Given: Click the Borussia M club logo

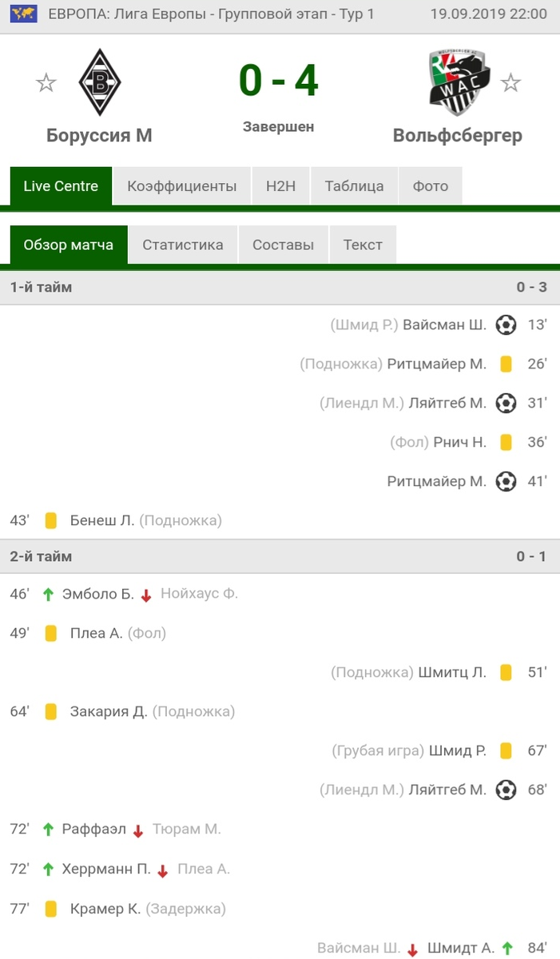Looking at the screenshot, I should pyautogui.click(x=100, y=82).
